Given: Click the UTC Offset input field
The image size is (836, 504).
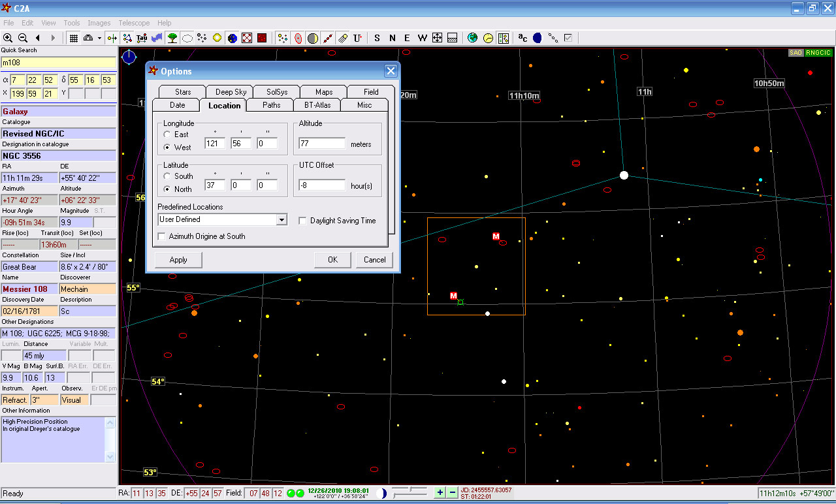Looking at the screenshot, I should 322,185.
